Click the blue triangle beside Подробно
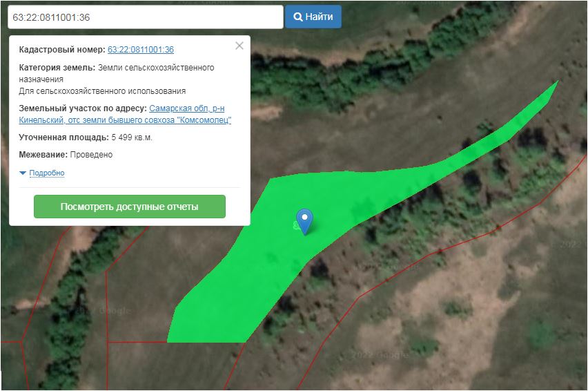This screenshot has width=588, height=391. click(x=23, y=173)
